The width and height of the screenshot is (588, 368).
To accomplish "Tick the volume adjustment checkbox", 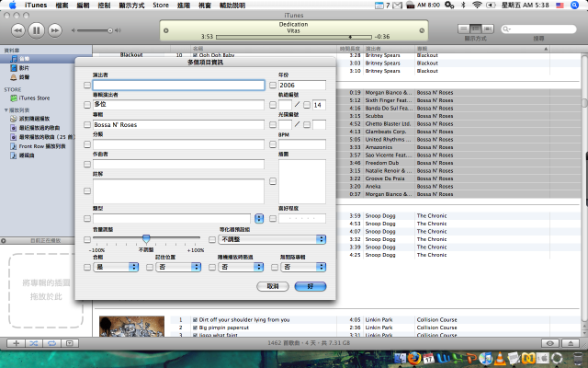I will (x=87, y=239).
